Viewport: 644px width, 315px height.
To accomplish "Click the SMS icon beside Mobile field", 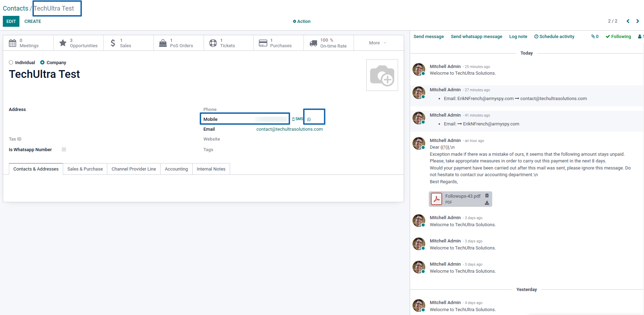I will pos(297,119).
